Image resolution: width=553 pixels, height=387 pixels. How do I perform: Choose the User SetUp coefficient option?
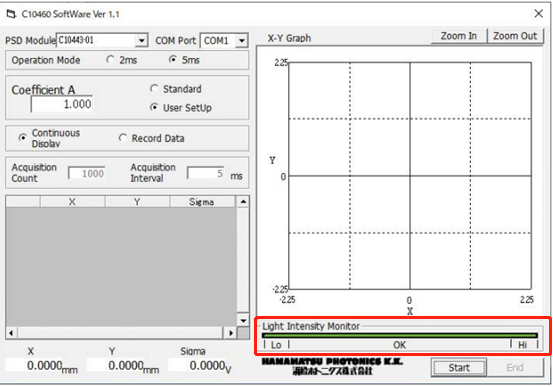[x=154, y=107]
